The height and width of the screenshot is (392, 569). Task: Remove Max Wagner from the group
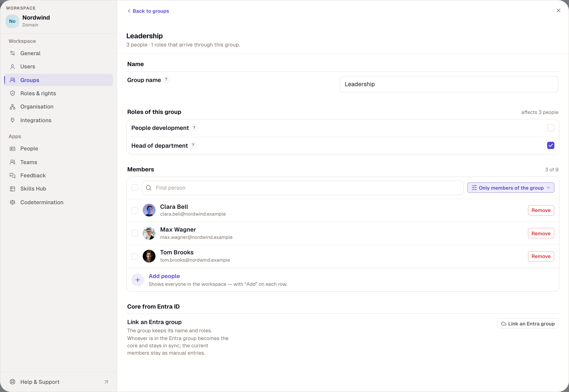click(x=541, y=233)
